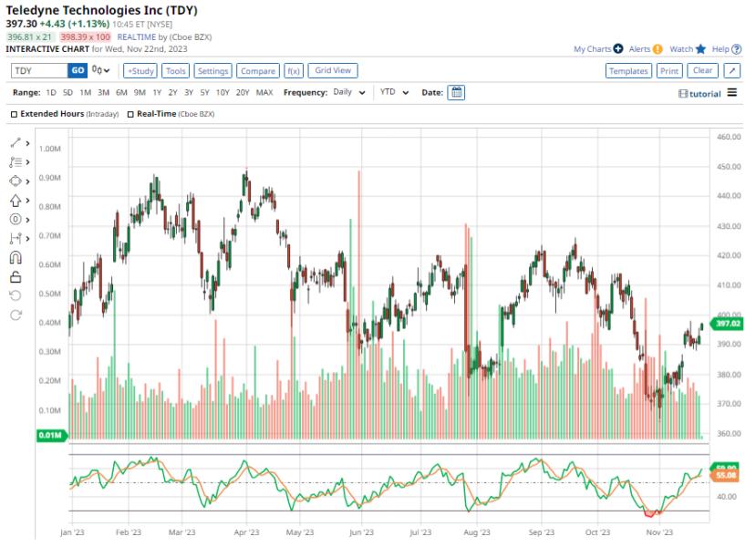Click the My Charts plus icon
Image resolution: width=756 pixels, height=547 pixels.
tap(618, 48)
